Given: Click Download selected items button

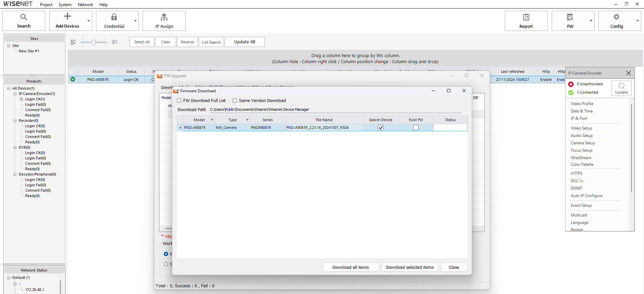Looking at the screenshot, I should (x=410, y=267).
